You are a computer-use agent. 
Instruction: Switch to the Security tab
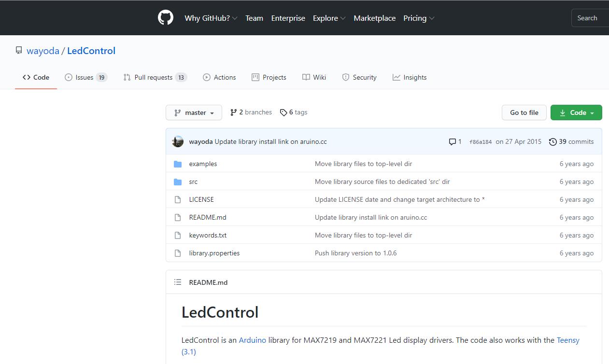(x=359, y=77)
